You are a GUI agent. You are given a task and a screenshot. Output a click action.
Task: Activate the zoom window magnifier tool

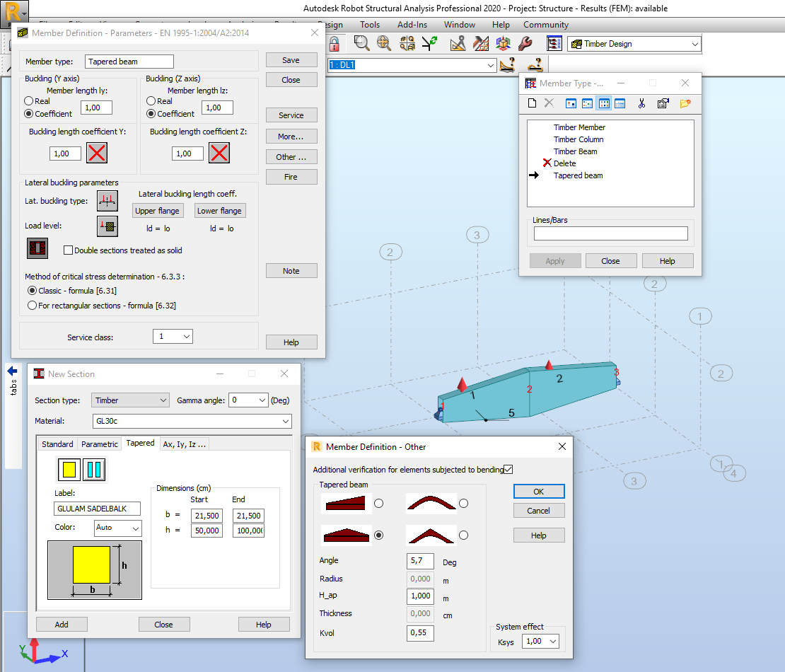pyautogui.click(x=361, y=44)
